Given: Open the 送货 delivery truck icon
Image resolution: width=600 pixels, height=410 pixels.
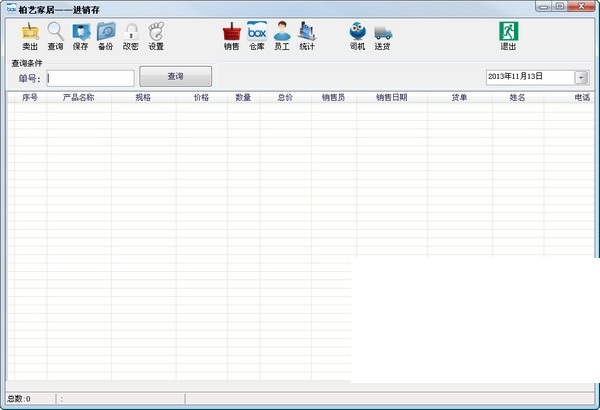Looking at the screenshot, I should [383, 36].
